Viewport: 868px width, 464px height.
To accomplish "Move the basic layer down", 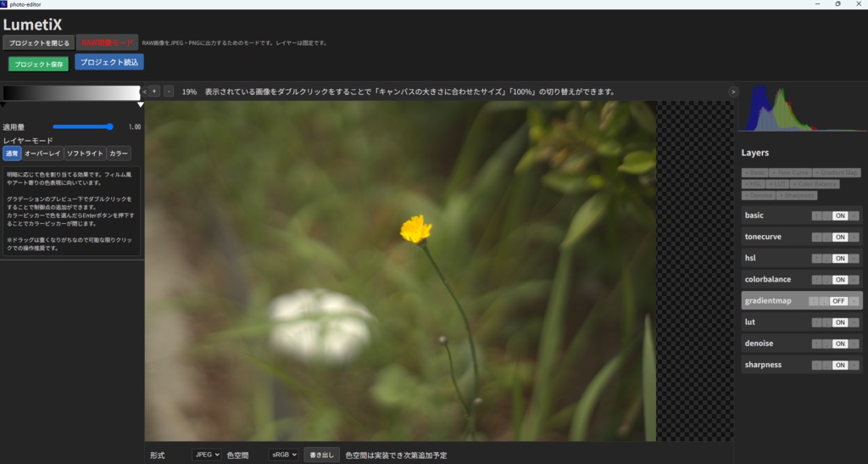I will click(827, 216).
